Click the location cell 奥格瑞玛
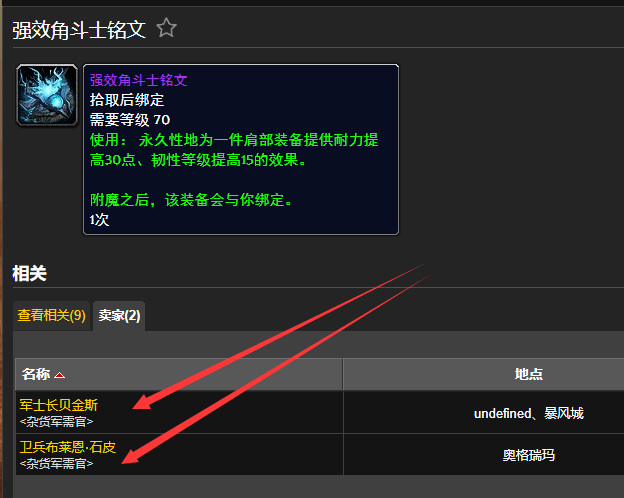Screen dimensions: 624x498 [x=528, y=455]
